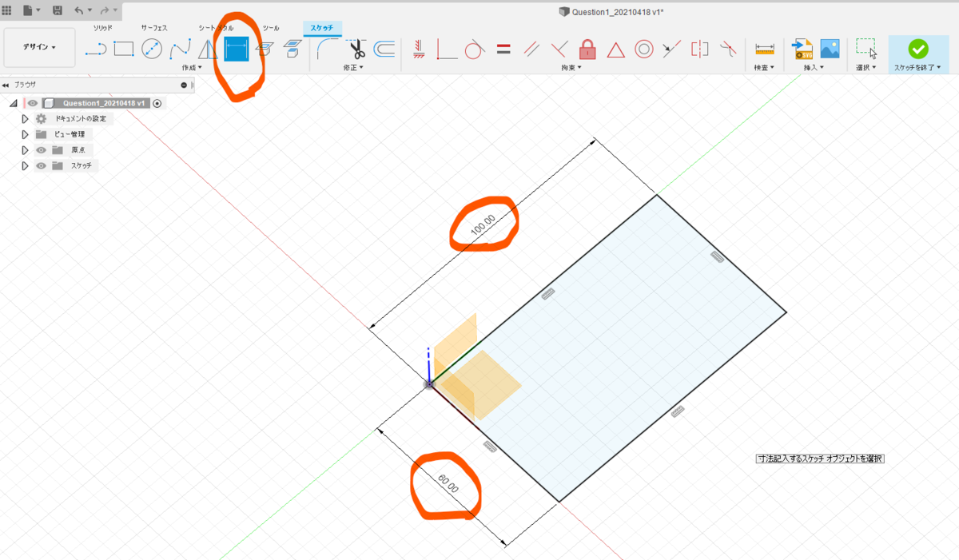Image resolution: width=959 pixels, height=560 pixels.
Task: Select the Project sketch tool
Action: pyautogui.click(x=263, y=49)
